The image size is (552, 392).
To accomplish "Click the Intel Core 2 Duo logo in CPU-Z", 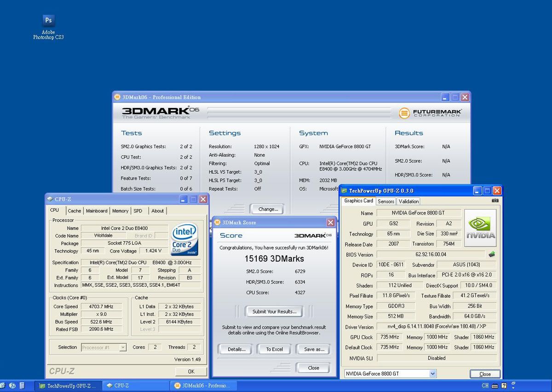I will click(185, 239).
